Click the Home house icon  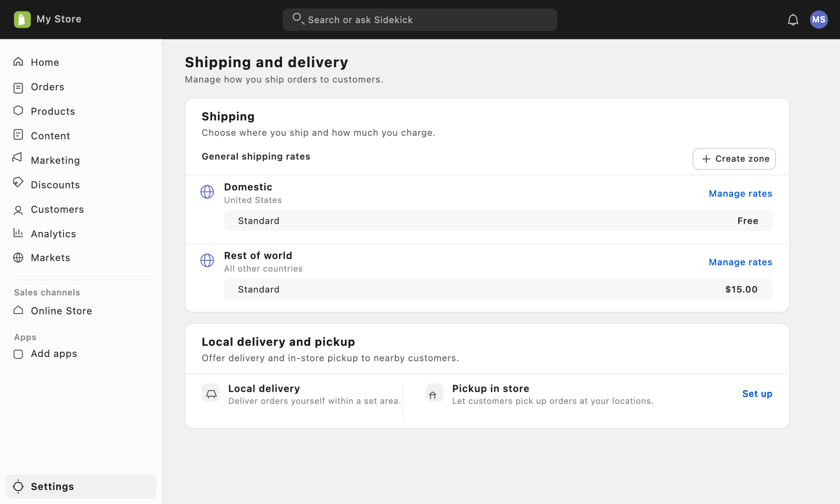pyautogui.click(x=18, y=62)
